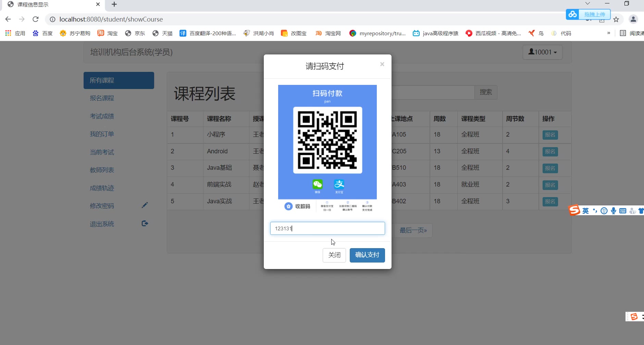Viewport: 644px width, 345px height.
Task: Select 所有课程 in the sidebar
Action: pyautogui.click(x=119, y=80)
